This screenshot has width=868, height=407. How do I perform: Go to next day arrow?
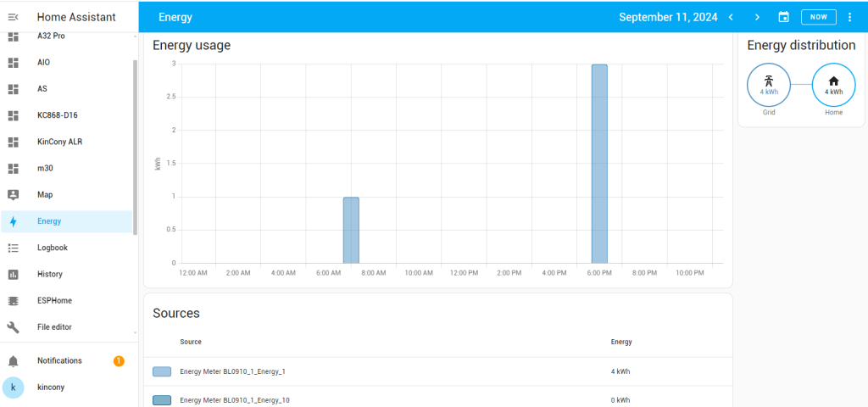tap(757, 17)
